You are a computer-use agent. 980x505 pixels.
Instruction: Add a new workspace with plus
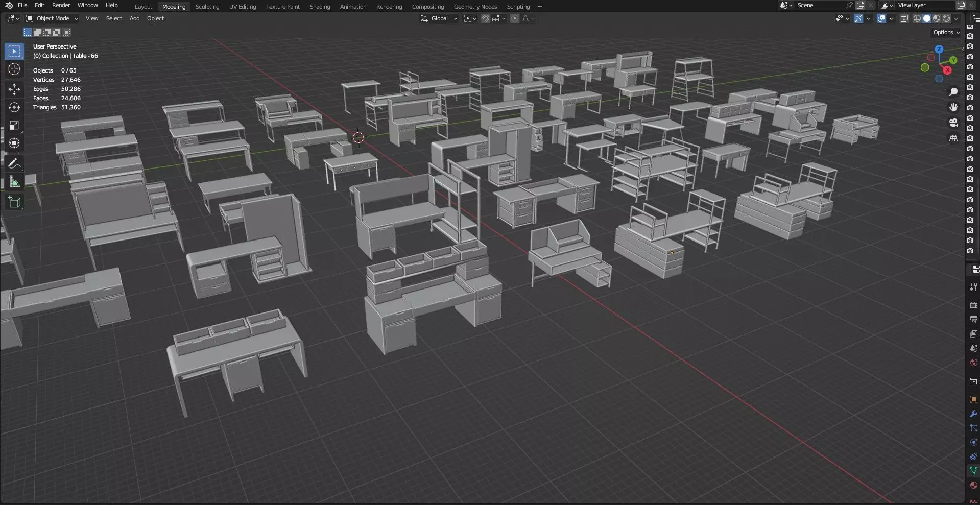(540, 7)
